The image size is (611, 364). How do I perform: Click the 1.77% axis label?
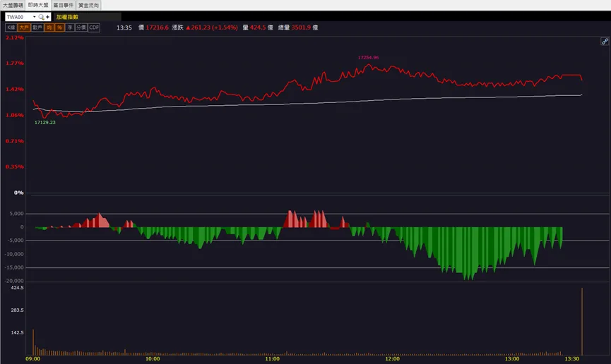(x=14, y=63)
